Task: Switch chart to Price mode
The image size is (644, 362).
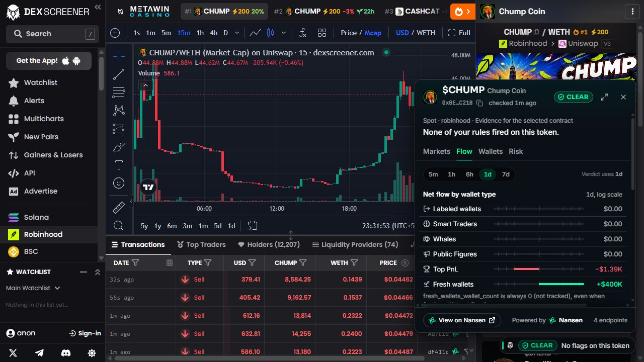Action: click(x=349, y=33)
